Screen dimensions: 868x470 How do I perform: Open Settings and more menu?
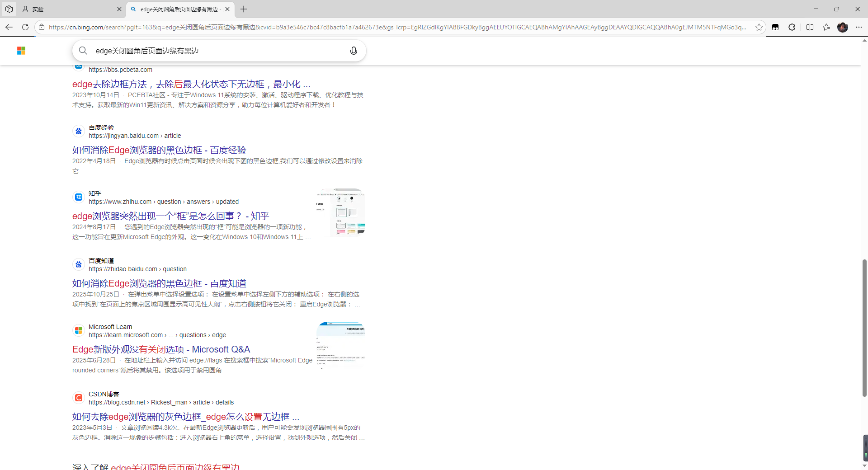(859, 27)
